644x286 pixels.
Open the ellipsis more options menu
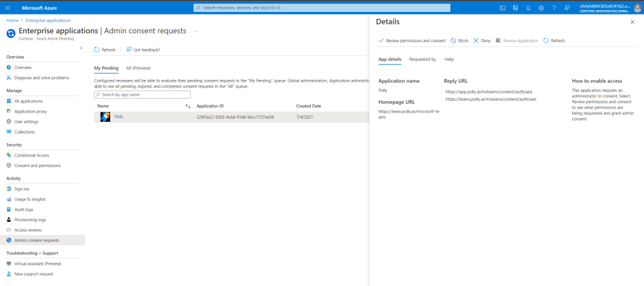[196, 31]
